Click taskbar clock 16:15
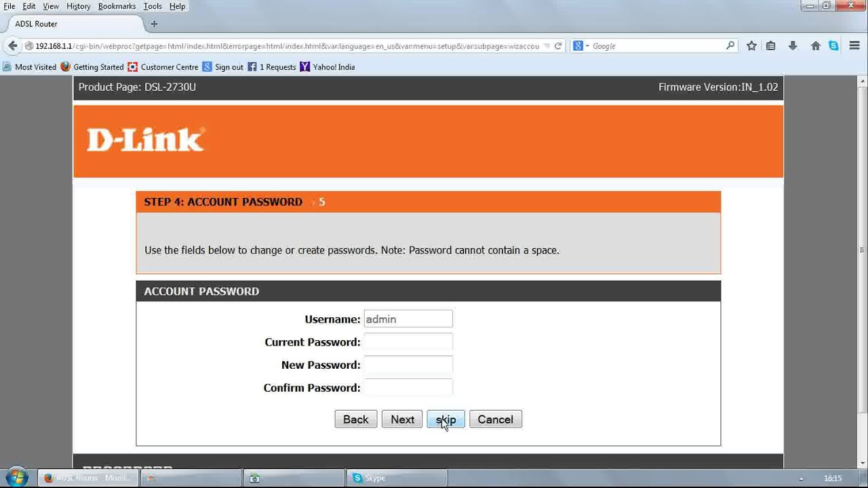Screen dimensions: 868x488 pos(833,479)
